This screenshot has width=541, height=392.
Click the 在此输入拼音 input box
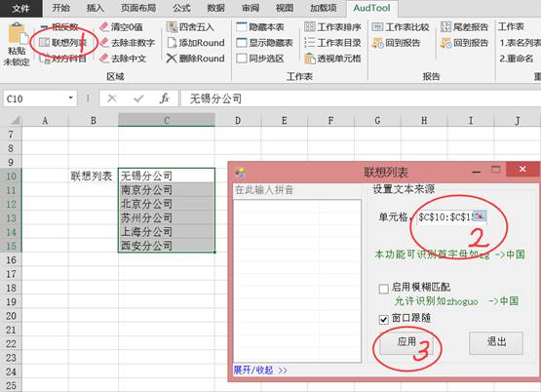tap(297, 190)
